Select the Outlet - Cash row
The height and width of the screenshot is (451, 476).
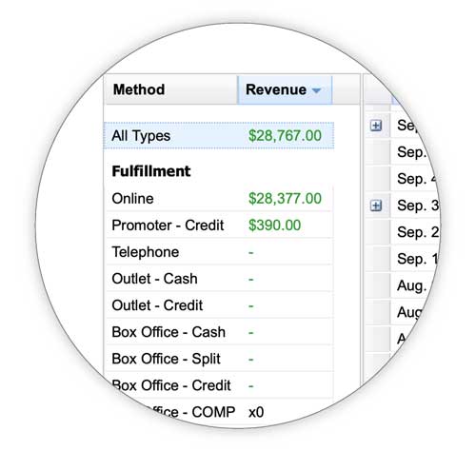click(x=219, y=279)
